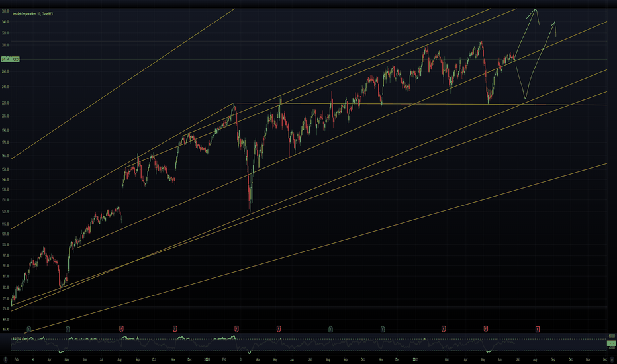This screenshot has width=617, height=364.
Task: Click the 2021 year label on time axis
Action: (414, 359)
